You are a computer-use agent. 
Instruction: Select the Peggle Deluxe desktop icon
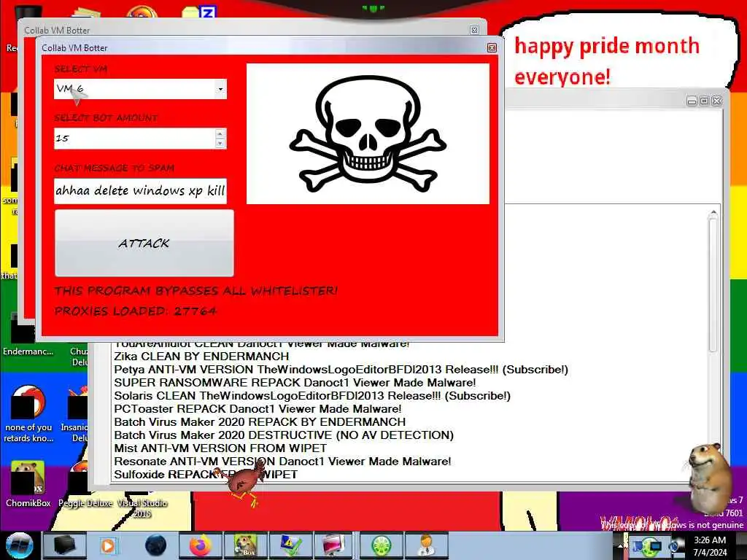[85, 486]
